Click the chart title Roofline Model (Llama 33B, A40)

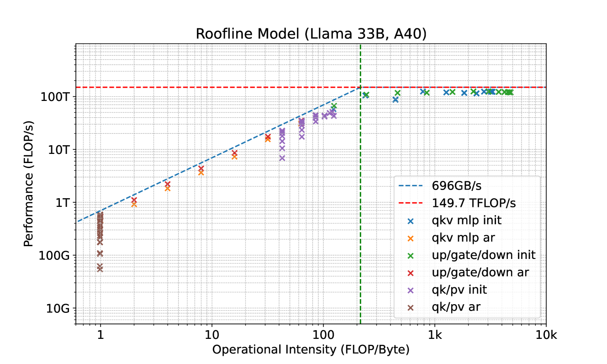coord(311,34)
